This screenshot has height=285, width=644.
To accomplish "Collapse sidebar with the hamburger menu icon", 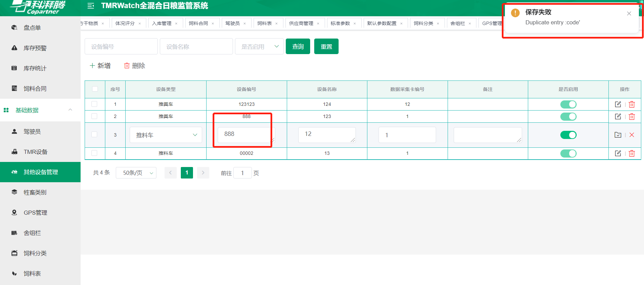I will tap(91, 6).
